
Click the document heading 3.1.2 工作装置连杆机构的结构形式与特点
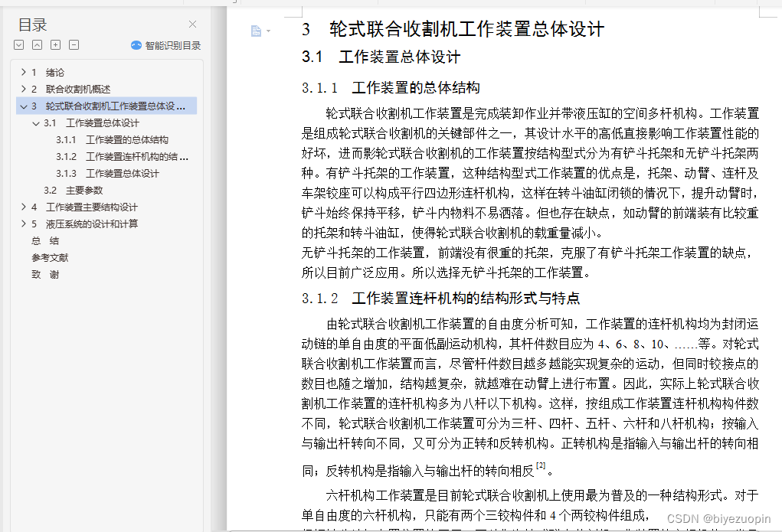(x=441, y=299)
